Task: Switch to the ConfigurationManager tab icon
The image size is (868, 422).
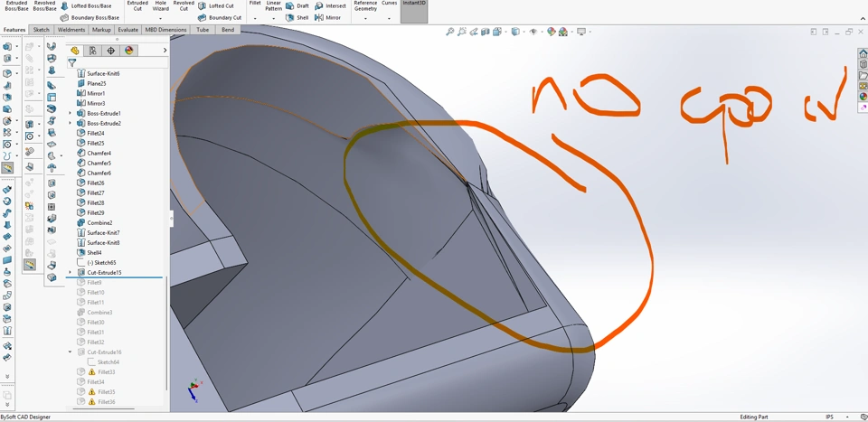Action: click(x=110, y=51)
